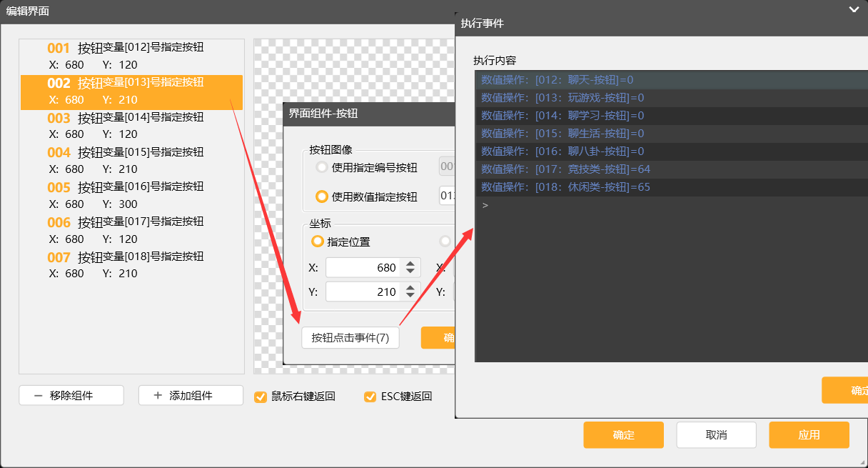Click the bottom 确定 button in 编辑界面
Viewport: 868px width, 468px height.
pos(623,434)
